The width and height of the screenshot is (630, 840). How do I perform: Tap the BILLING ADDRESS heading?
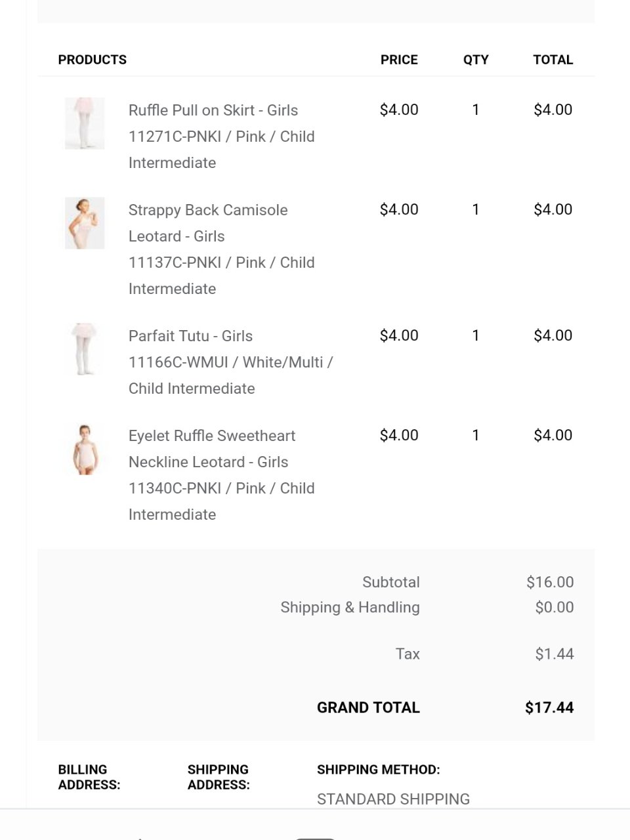coord(89,777)
